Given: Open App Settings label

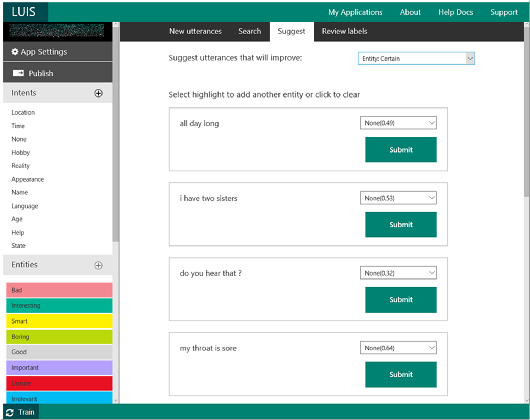Looking at the screenshot, I should click(x=44, y=52).
